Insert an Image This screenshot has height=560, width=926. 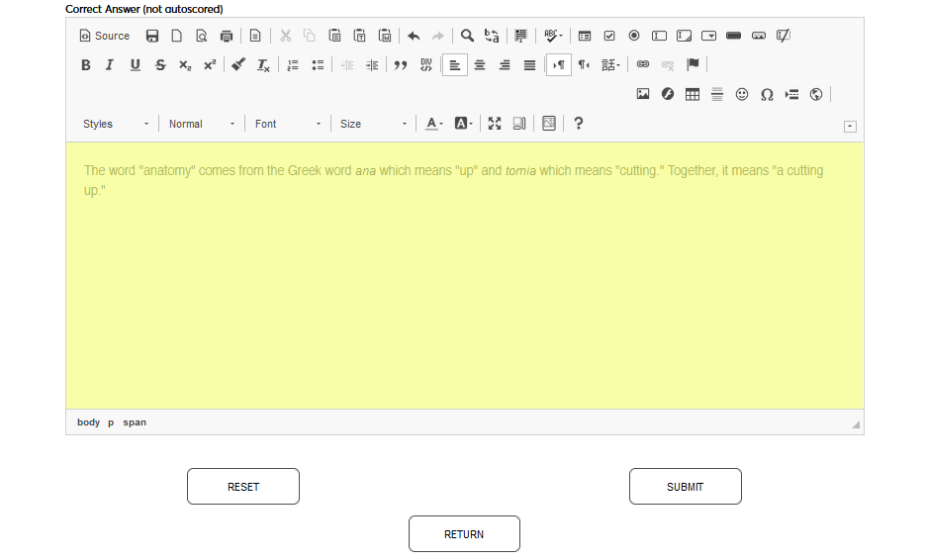point(643,94)
